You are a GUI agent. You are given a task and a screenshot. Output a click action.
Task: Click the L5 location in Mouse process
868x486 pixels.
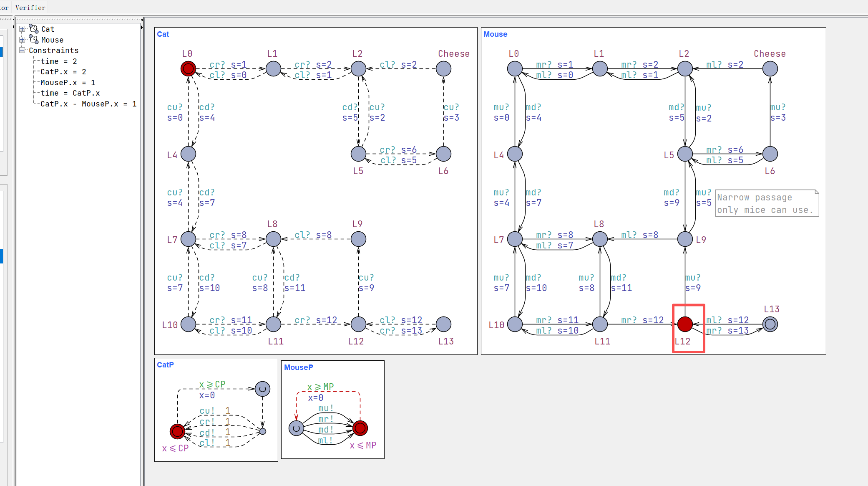(x=685, y=154)
